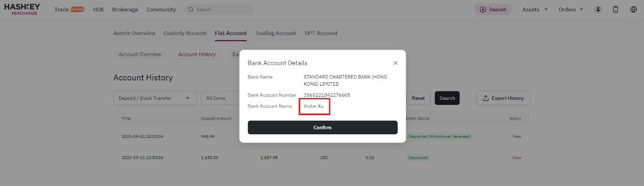Open the globe language selector
Viewport: 644px width, 186px height.
coord(633,9)
